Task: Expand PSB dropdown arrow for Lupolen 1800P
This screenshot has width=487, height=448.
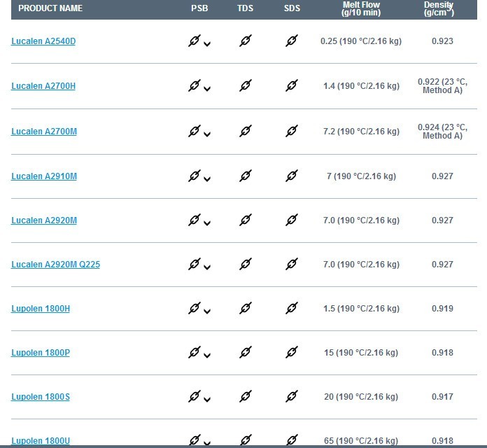Action: [207, 356]
